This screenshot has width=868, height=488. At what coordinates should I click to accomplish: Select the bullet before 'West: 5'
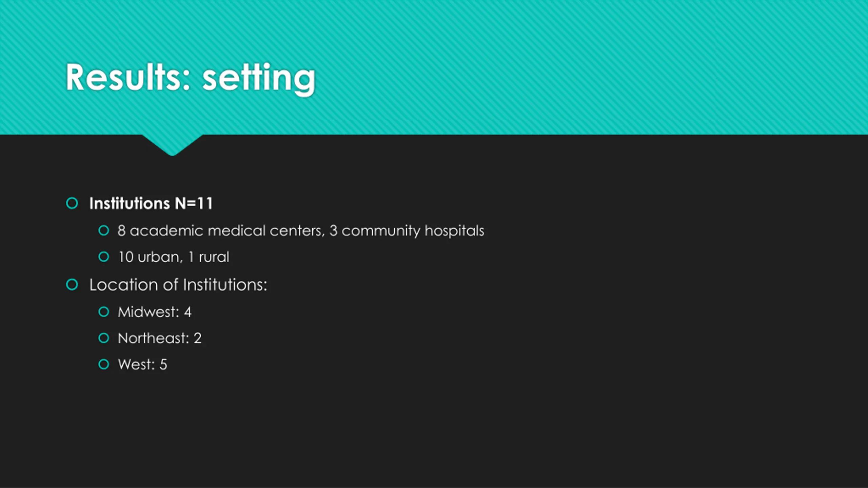(x=104, y=365)
